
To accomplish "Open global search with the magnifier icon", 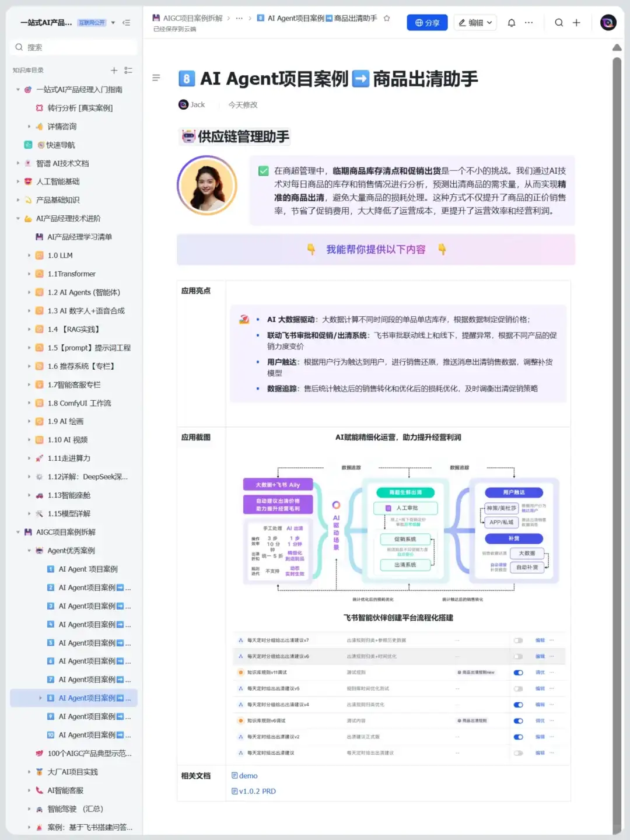I will 558,23.
